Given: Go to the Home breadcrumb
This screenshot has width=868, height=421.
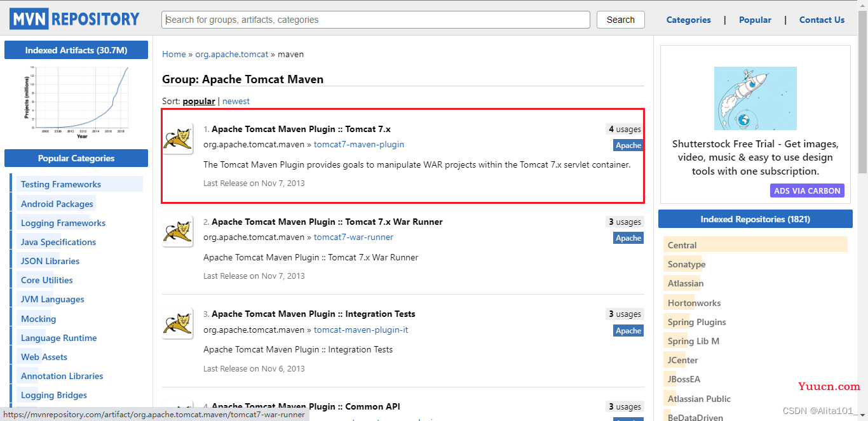Looking at the screenshot, I should (x=174, y=54).
